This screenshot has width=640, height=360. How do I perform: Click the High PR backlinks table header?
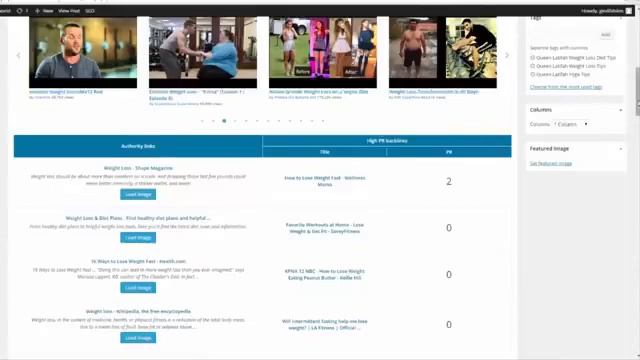pos(387,141)
